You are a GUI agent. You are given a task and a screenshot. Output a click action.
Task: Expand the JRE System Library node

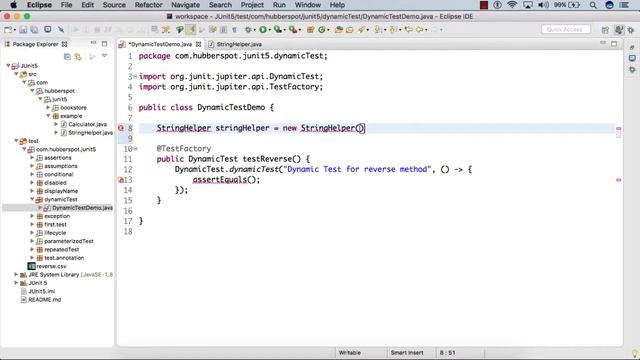[x=16, y=274]
